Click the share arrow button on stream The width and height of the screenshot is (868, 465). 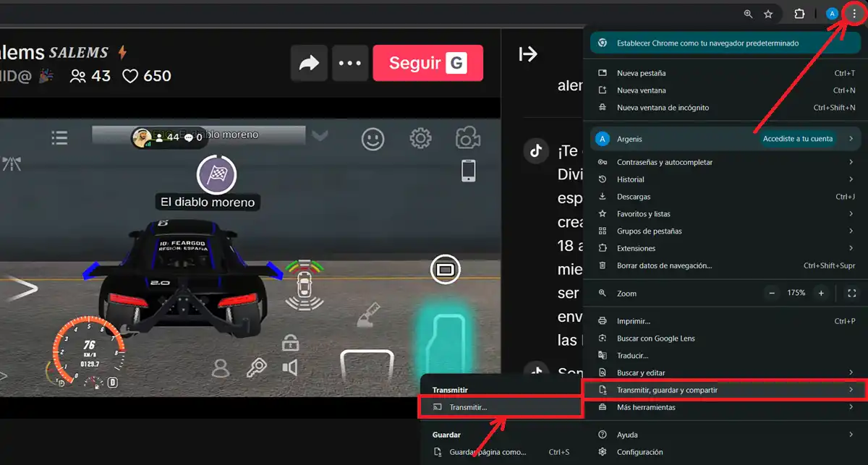pyautogui.click(x=309, y=63)
